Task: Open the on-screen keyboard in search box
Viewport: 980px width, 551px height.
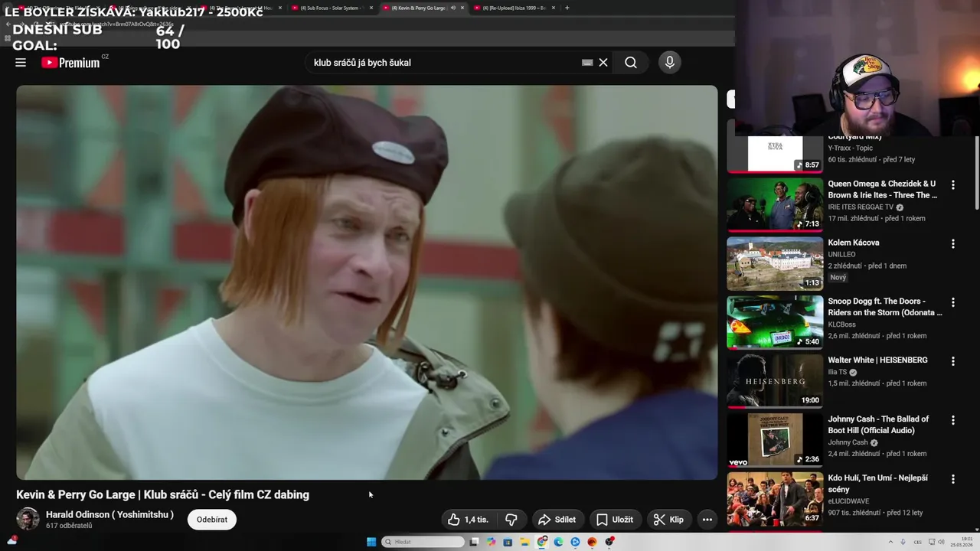Action: click(x=587, y=63)
